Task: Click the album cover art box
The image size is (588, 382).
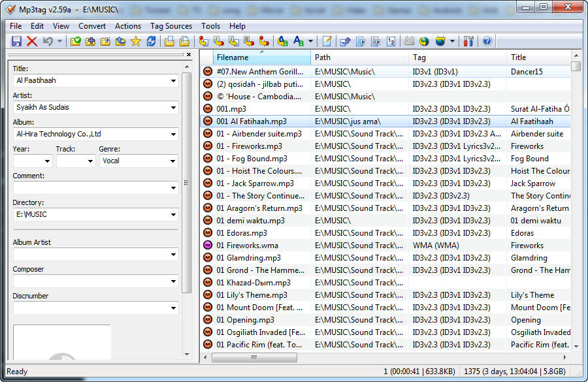Action: tap(62, 342)
